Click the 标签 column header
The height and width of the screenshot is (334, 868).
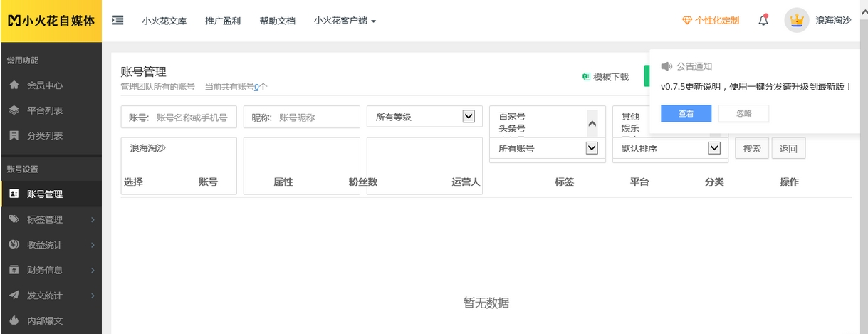point(564,182)
